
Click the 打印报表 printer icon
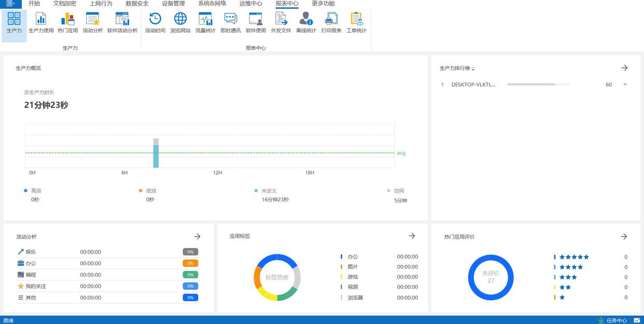tap(331, 23)
